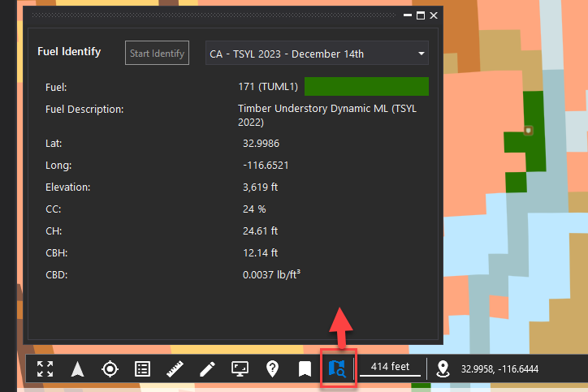Click the dropdown arrow for fuel dataset
The height and width of the screenshot is (392, 588).
pos(421,54)
